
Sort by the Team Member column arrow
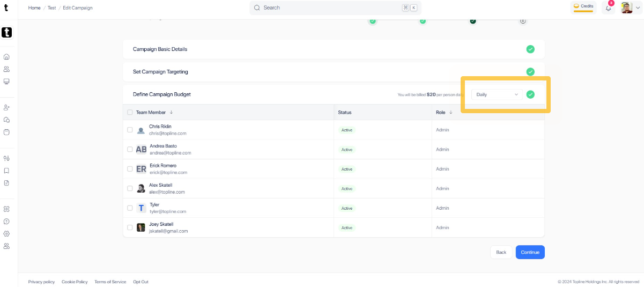(171, 112)
